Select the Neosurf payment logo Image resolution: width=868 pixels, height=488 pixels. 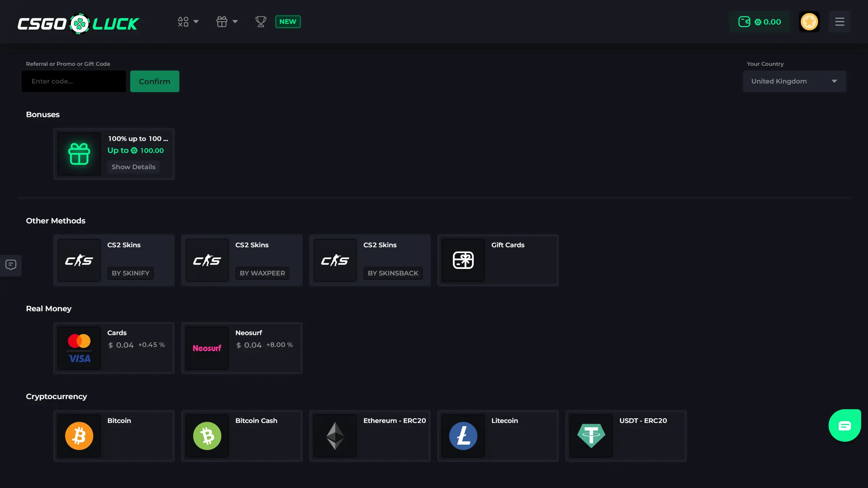[207, 348]
